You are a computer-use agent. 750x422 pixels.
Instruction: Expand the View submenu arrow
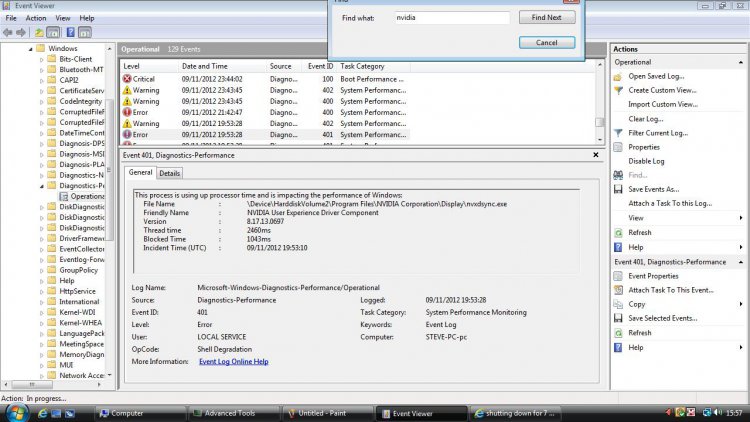(x=740, y=218)
